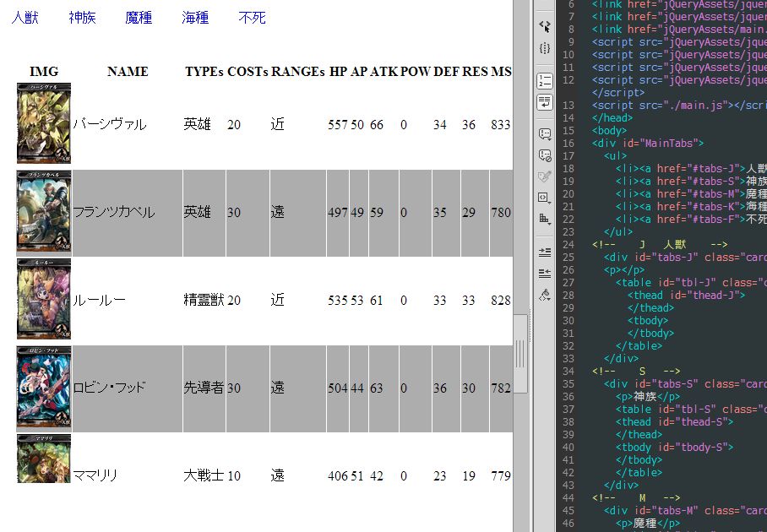Viewport: 767px width, 532px height.
Task: Click the Remove Comment icon
Action: (x=545, y=155)
